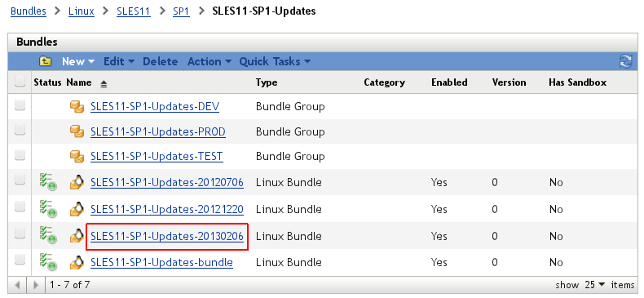Click Delete in the Bundles toolbar

click(x=160, y=62)
